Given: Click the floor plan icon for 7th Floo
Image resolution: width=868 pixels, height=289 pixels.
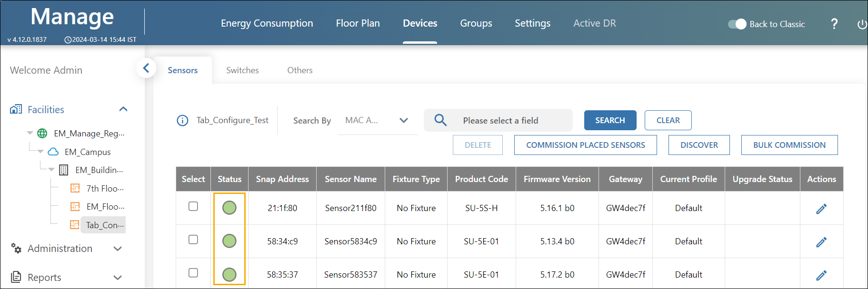Looking at the screenshot, I should click(75, 188).
